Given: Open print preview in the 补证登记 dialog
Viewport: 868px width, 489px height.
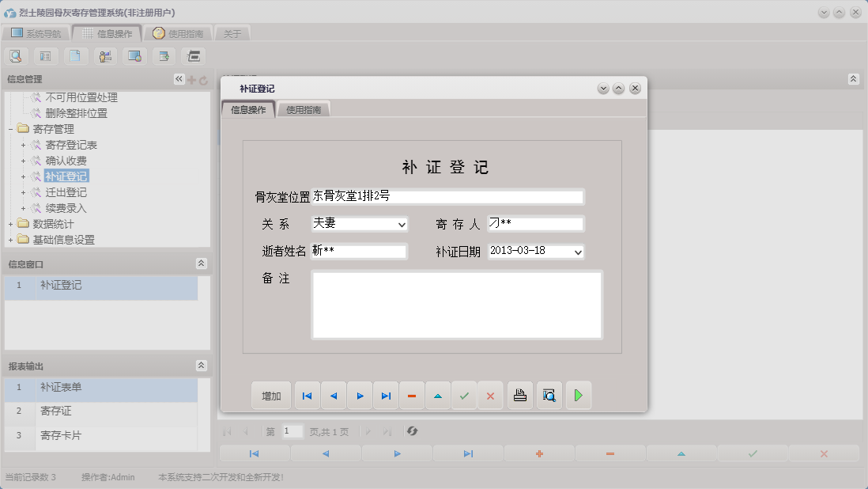Looking at the screenshot, I should pyautogui.click(x=549, y=395).
